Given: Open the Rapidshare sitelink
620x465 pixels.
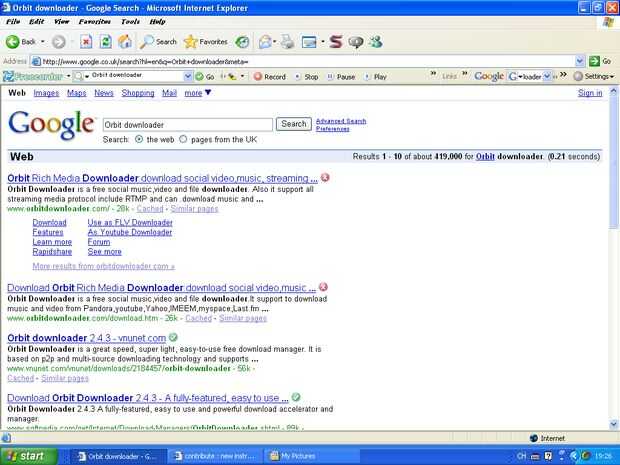Looking at the screenshot, I should pos(52,251).
